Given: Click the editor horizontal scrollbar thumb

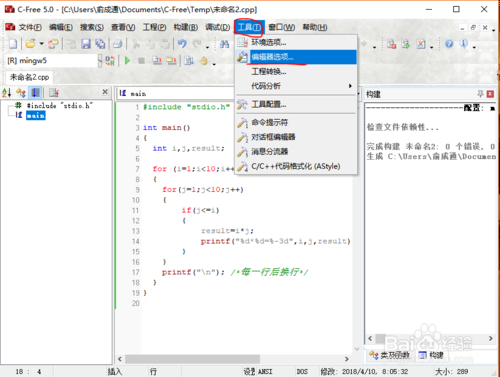Looking at the screenshot, I should tap(192, 359).
